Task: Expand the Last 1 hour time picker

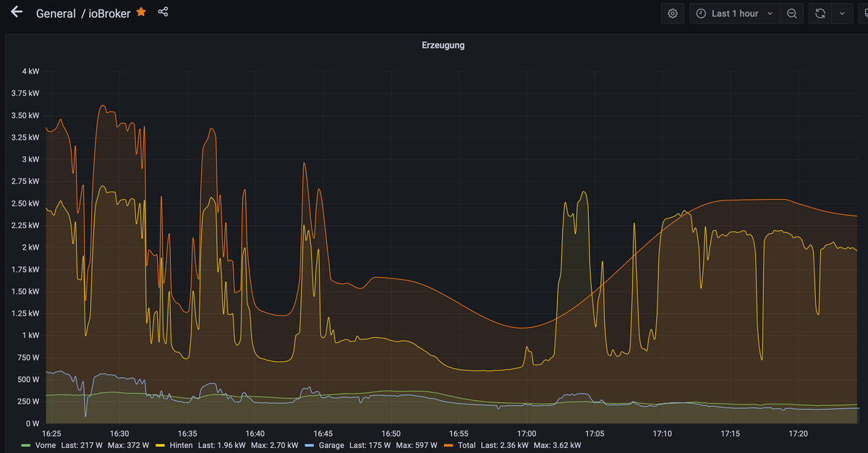Action: pos(735,14)
